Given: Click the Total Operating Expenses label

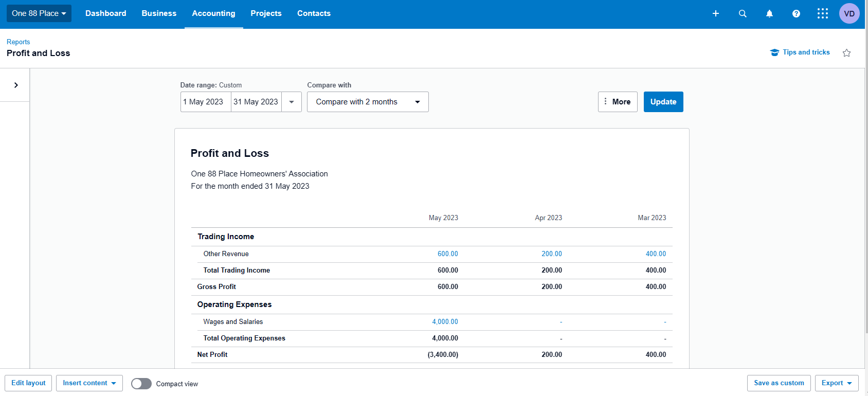Looking at the screenshot, I should click(x=244, y=338).
